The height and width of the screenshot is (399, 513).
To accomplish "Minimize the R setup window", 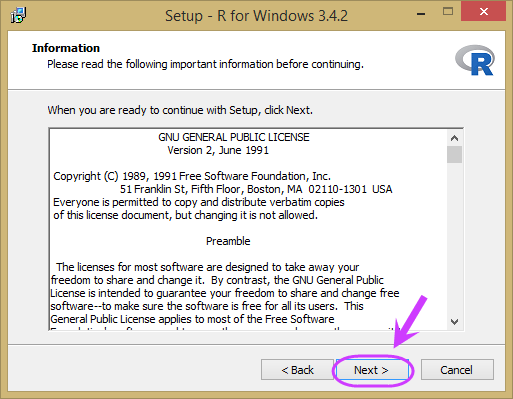I will point(421,14).
